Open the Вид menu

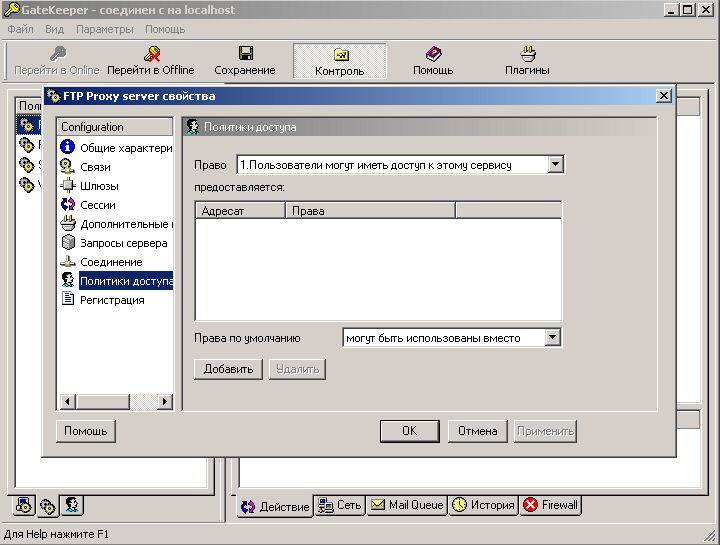tap(54, 29)
